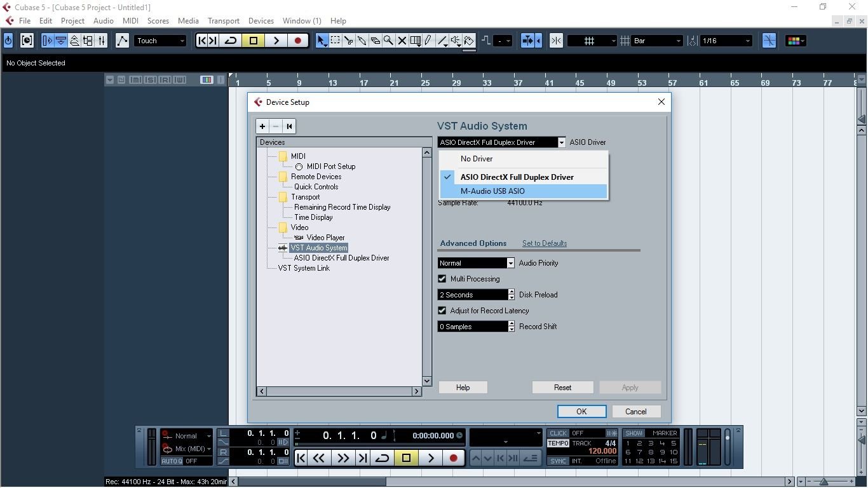Click Add Device plus icon in Device Setup
This screenshot has height=488, width=868.
point(262,126)
